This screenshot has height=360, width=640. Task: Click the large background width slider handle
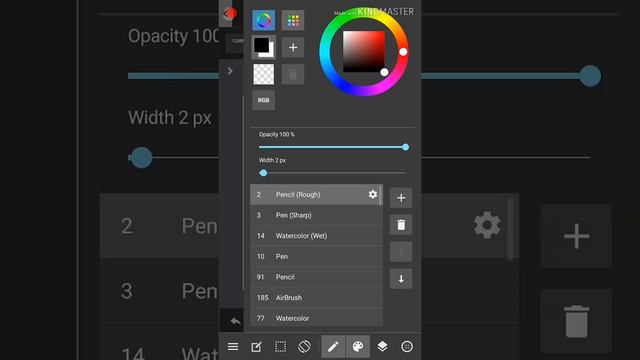pos(141,158)
